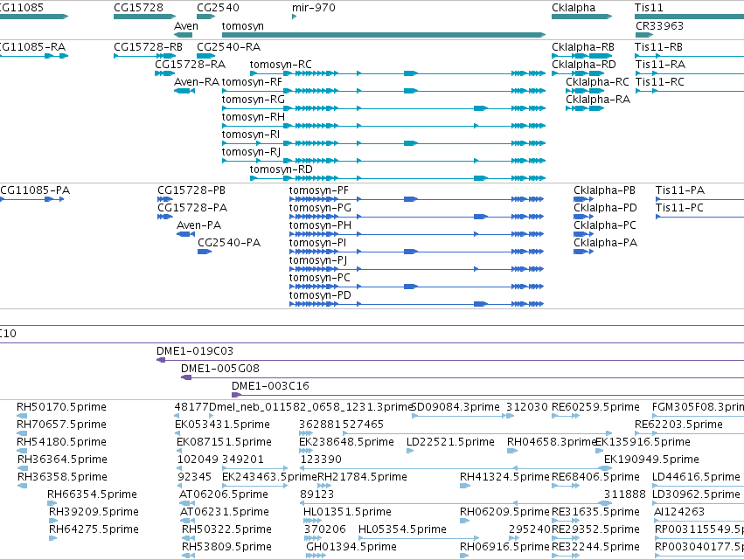This screenshot has height=560, width=744.
Task: Click the tomosyn-PG protein label
Action: [x=320, y=208]
